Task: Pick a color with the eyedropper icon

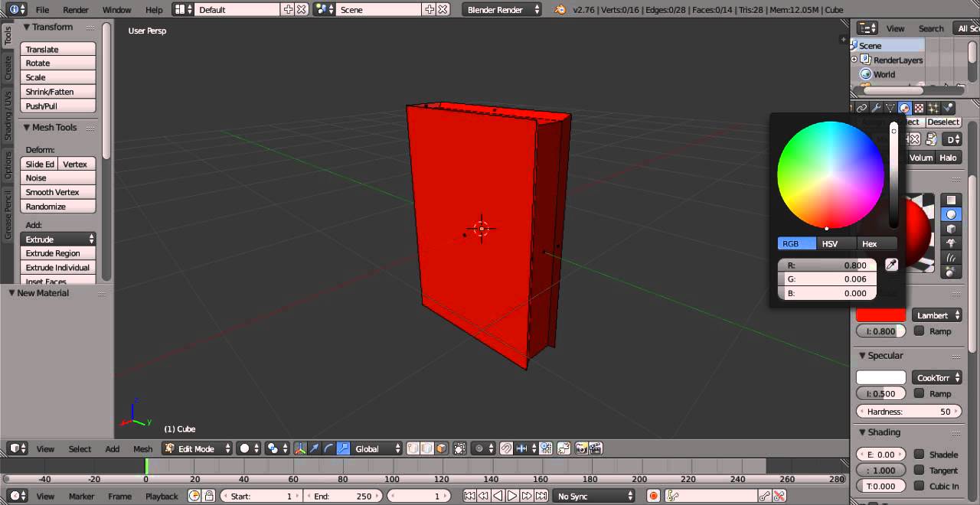Action: (891, 265)
